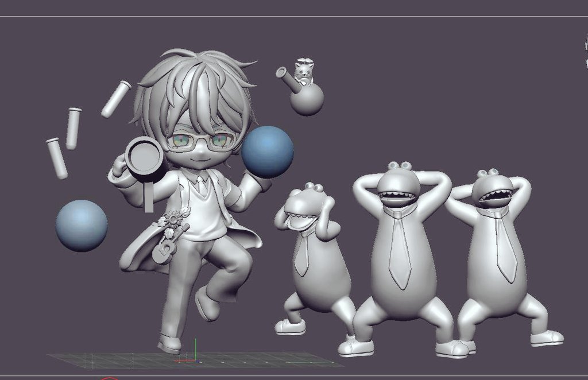The height and width of the screenshot is (380, 588).
Task: Select the character's glasses
Action: point(200,143)
